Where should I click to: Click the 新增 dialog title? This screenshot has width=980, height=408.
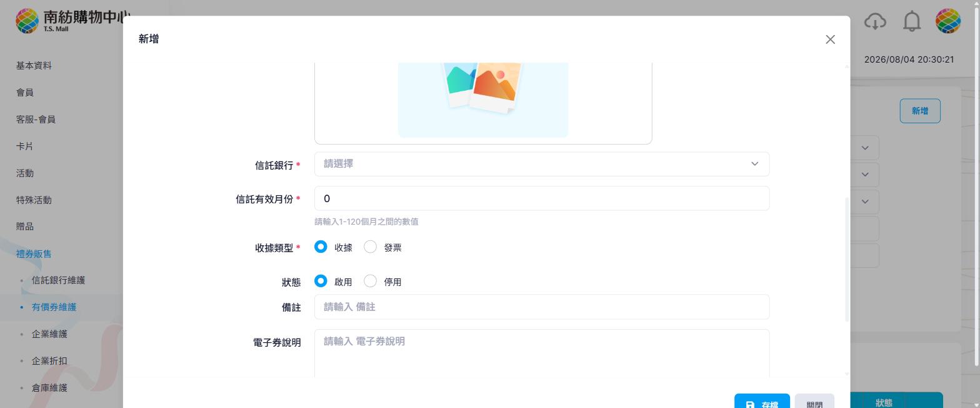[149, 39]
